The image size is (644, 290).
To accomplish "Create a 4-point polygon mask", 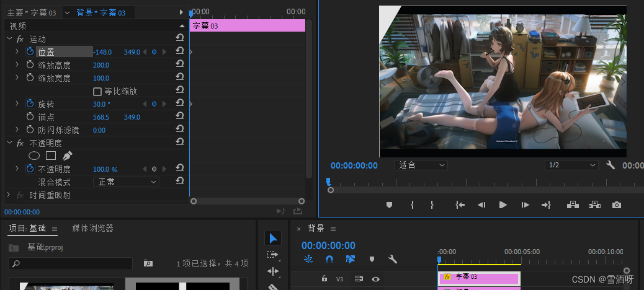I will click(x=50, y=156).
